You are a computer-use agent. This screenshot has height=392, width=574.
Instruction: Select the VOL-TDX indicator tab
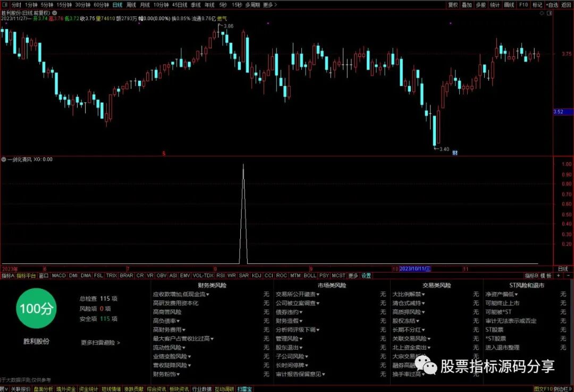point(203,276)
